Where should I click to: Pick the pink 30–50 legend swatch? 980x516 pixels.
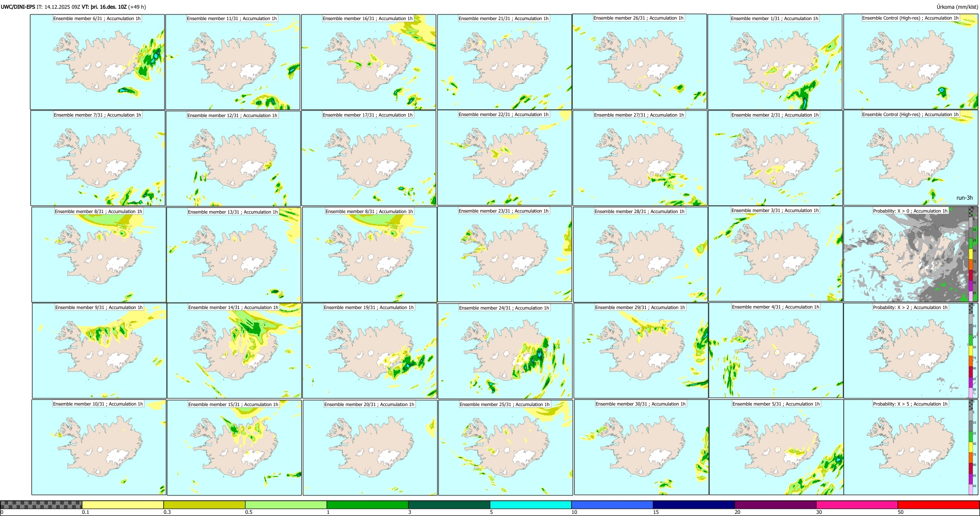857,505
